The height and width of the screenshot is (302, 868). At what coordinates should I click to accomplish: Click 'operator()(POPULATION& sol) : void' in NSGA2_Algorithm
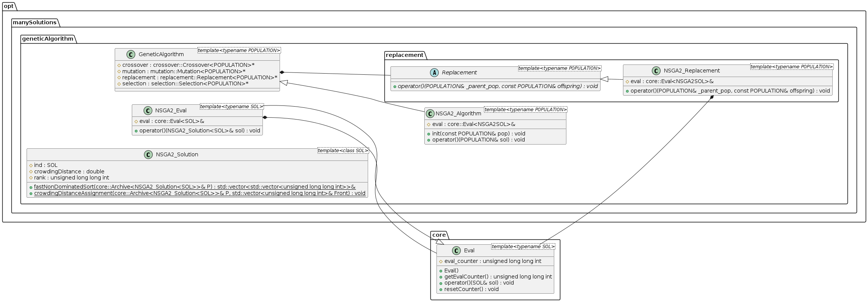[x=479, y=140]
